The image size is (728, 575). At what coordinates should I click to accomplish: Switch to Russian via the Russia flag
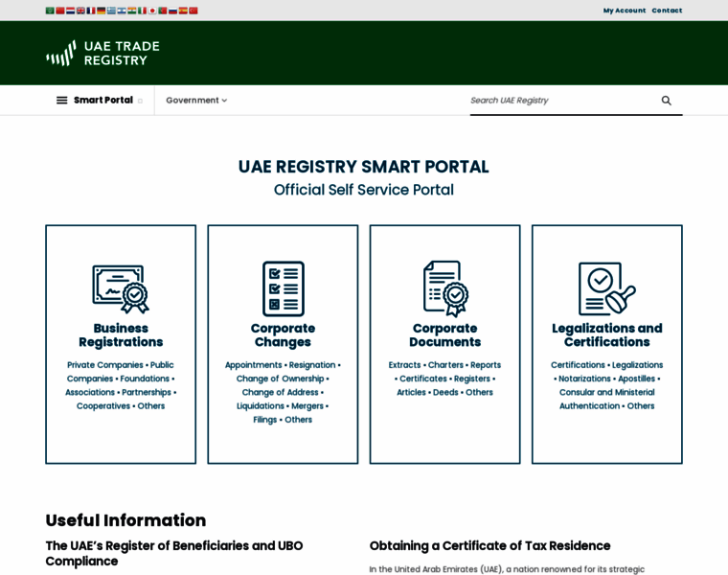(x=172, y=11)
